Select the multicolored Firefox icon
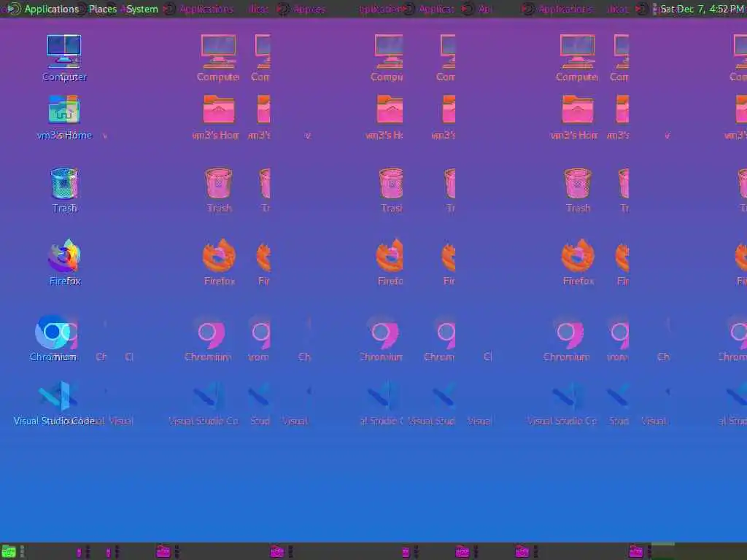747x560 pixels. click(64, 256)
